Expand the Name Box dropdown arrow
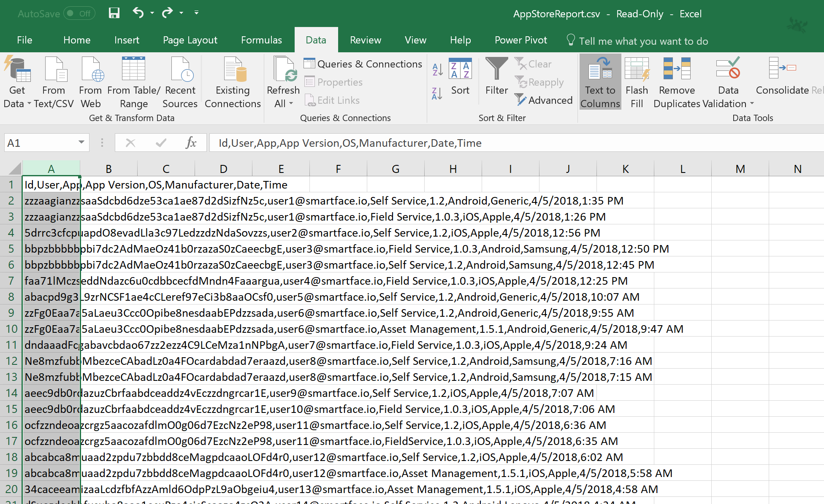 (x=81, y=143)
